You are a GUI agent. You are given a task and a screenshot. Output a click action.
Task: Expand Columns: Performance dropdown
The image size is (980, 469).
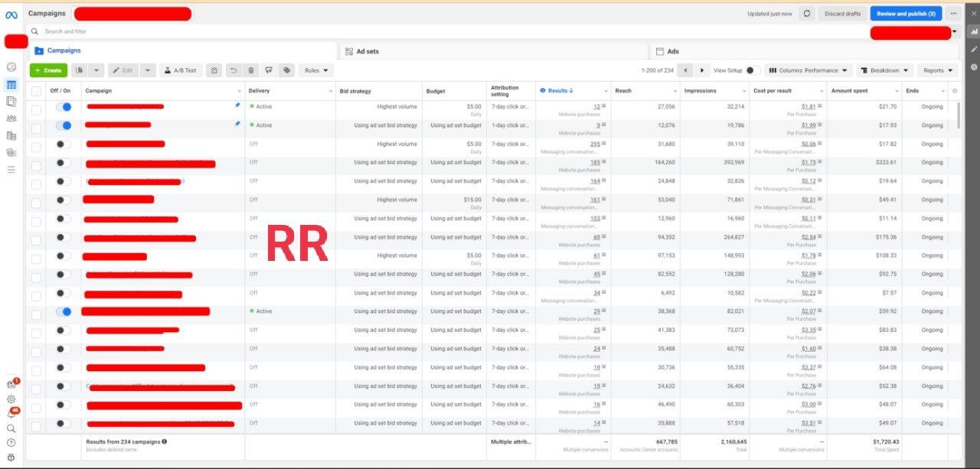click(808, 70)
